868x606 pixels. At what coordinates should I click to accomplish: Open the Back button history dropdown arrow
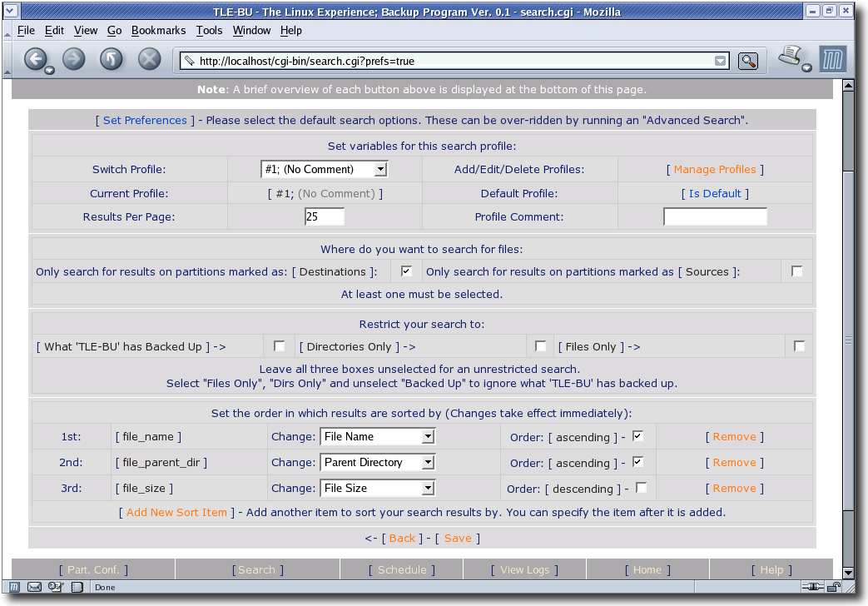tap(50, 71)
